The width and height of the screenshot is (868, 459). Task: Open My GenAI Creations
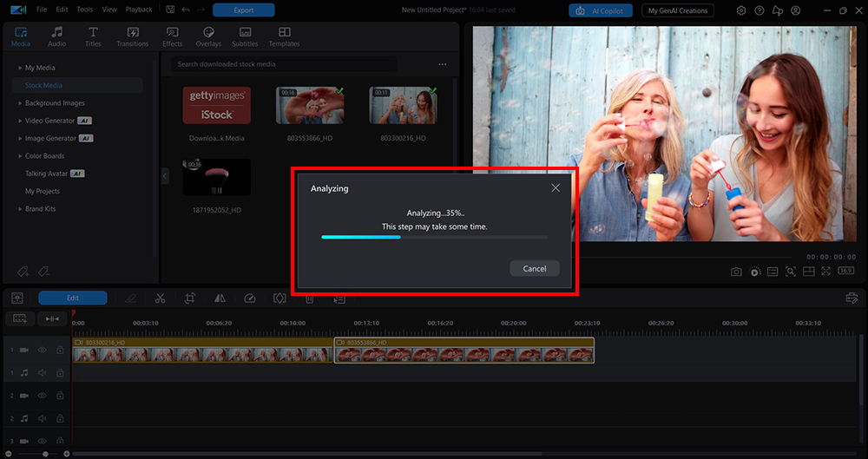[x=678, y=10]
